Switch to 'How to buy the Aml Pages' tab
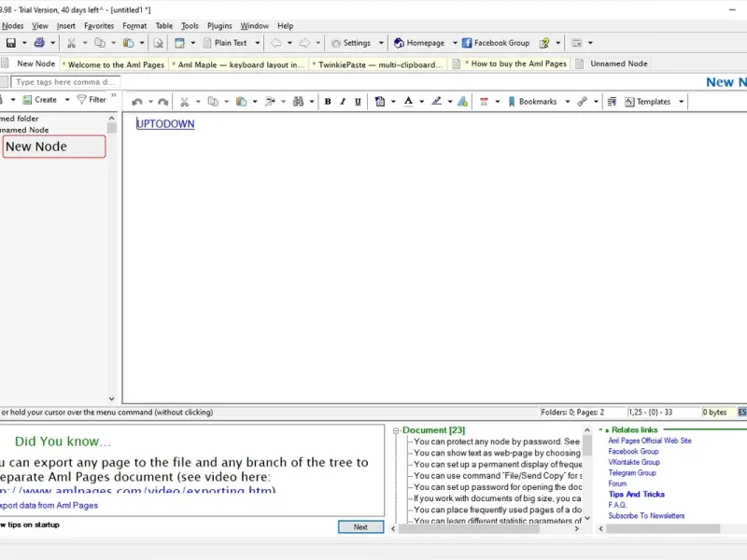Viewport: 747px width, 560px height. pyautogui.click(x=513, y=63)
